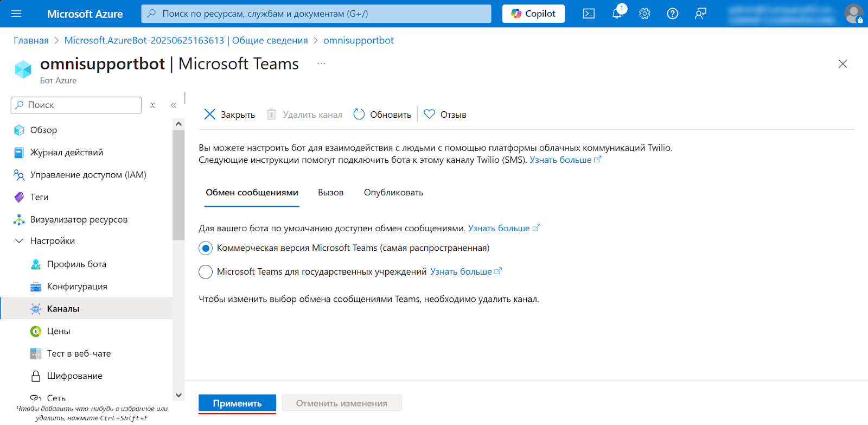Click the Microsoft Azure home logo
868x425 pixels.
(x=85, y=14)
